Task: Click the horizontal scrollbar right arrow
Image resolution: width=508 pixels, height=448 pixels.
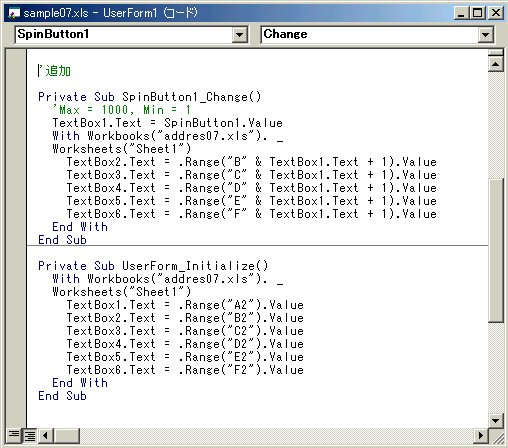Action: (481, 435)
